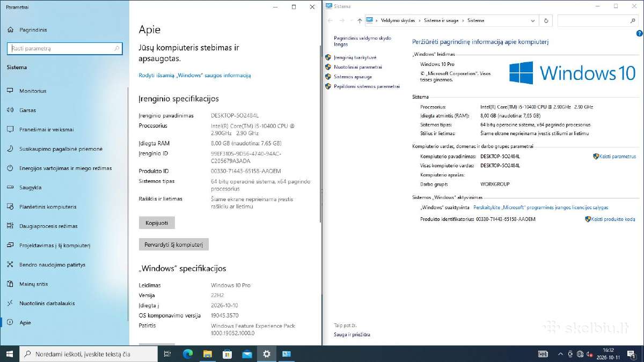Launch Microsoft Store from the taskbar

[x=227, y=354]
